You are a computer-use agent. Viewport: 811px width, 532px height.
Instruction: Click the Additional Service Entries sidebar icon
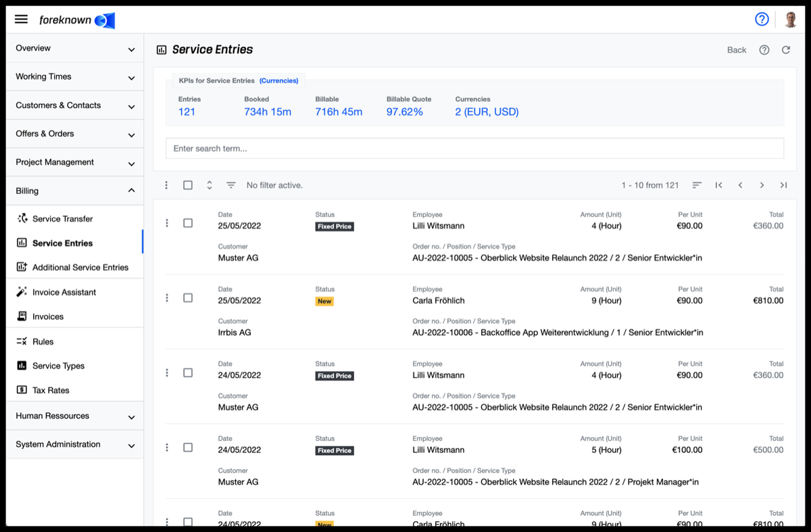(x=22, y=267)
